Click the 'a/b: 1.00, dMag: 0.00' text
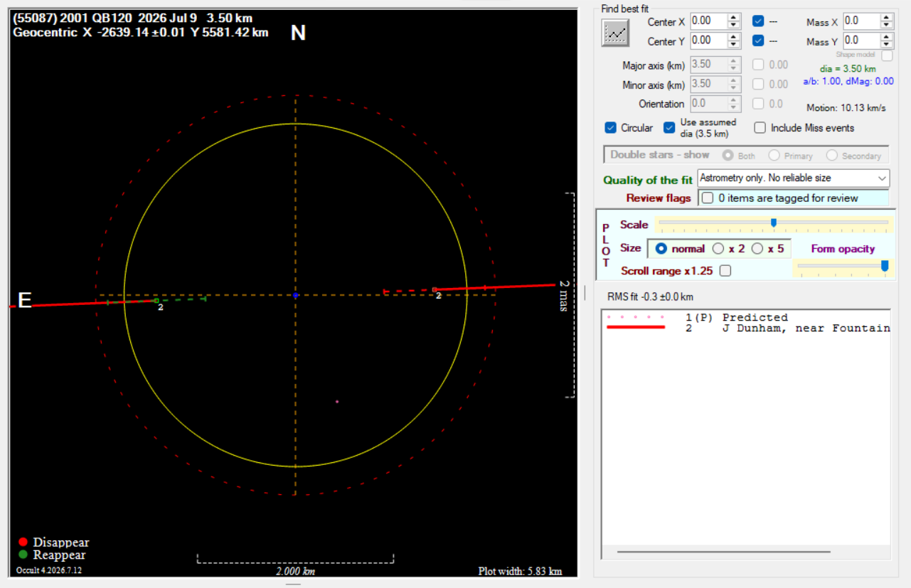 pyautogui.click(x=848, y=81)
